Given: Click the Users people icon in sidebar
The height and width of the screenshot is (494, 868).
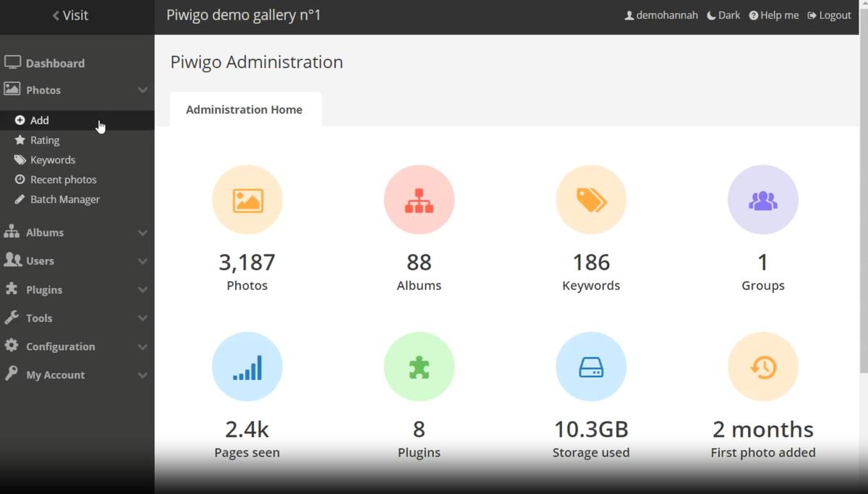Looking at the screenshot, I should [12, 260].
